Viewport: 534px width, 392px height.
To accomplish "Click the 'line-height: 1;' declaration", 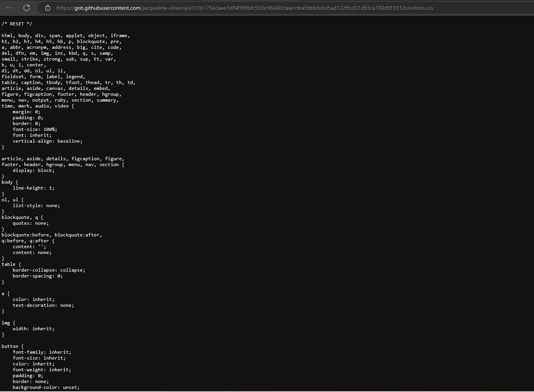I will pos(34,188).
